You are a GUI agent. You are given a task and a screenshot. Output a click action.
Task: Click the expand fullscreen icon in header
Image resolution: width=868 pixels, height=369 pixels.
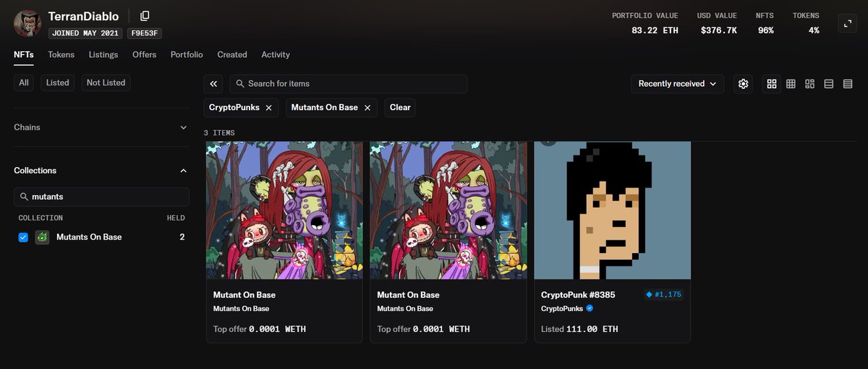point(847,23)
